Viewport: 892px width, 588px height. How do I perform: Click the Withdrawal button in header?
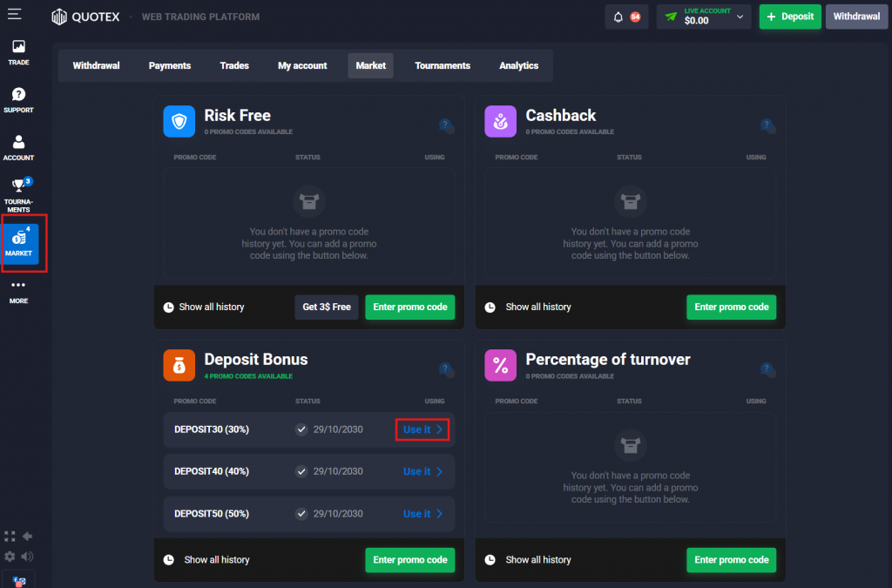[x=857, y=17]
